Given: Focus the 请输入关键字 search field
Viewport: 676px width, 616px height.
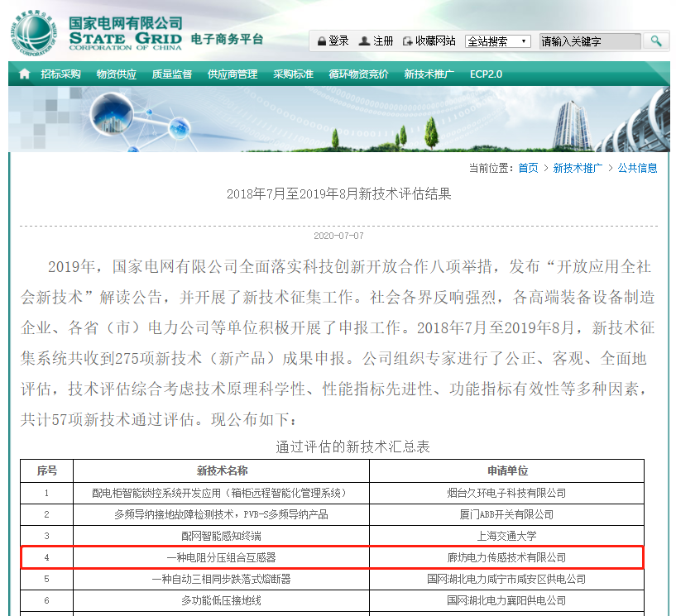Looking at the screenshot, I should coord(589,41).
